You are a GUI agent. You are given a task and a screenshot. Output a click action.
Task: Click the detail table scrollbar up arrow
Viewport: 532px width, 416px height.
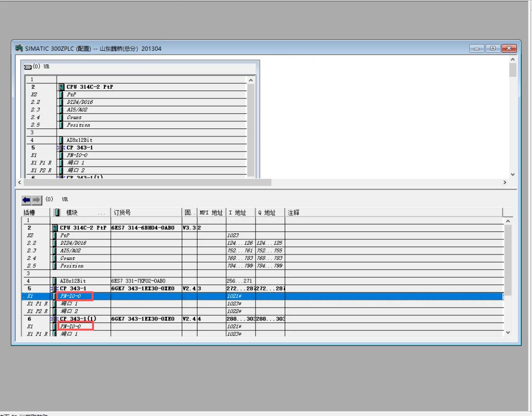coord(508,221)
